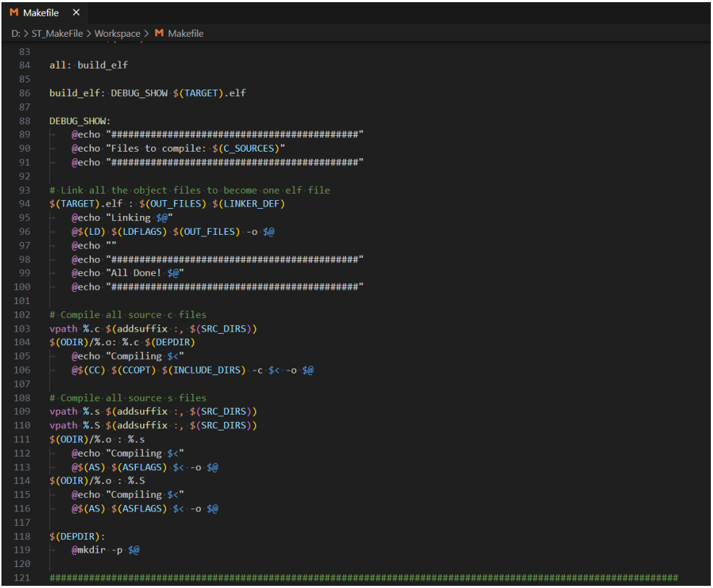Close the Makefile editor tab
This screenshot has width=713, height=588.
pos(76,13)
